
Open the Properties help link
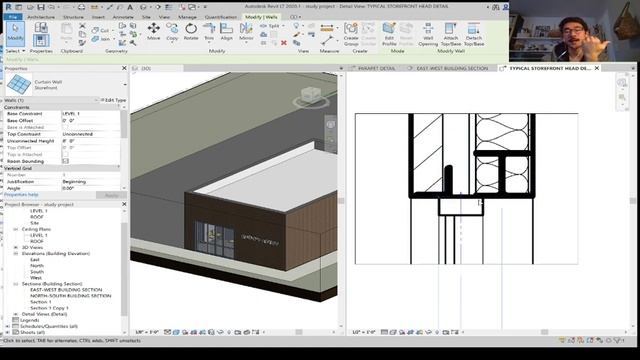point(21,195)
